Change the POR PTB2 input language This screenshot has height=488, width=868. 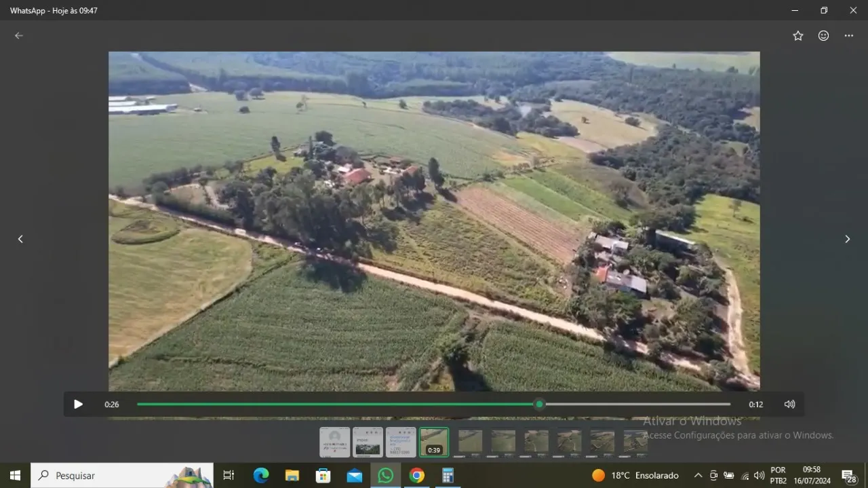(x=778, y=476)
